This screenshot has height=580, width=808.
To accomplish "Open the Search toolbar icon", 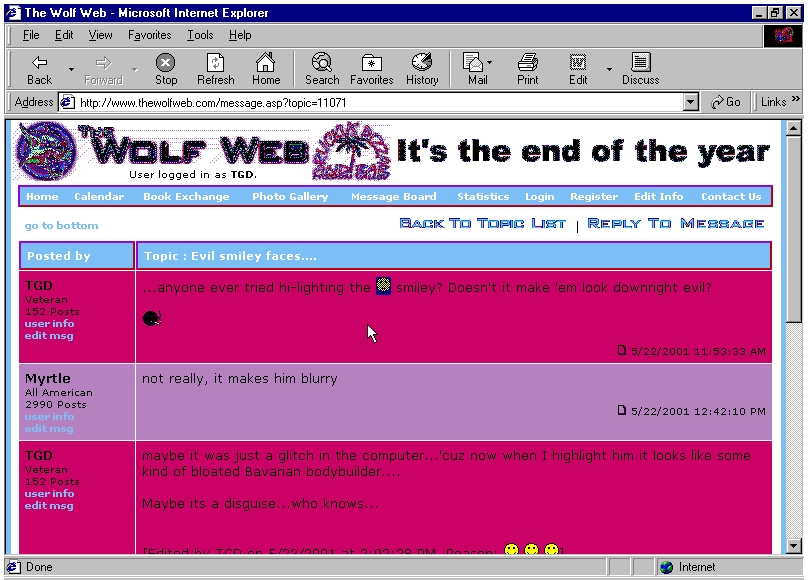I will pyautogui.click(x=322, y=63).
